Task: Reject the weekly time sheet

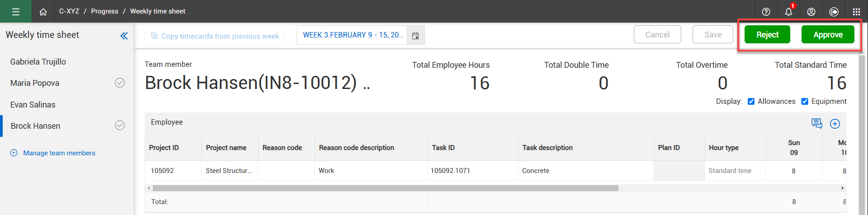Action: coord(767,35)
